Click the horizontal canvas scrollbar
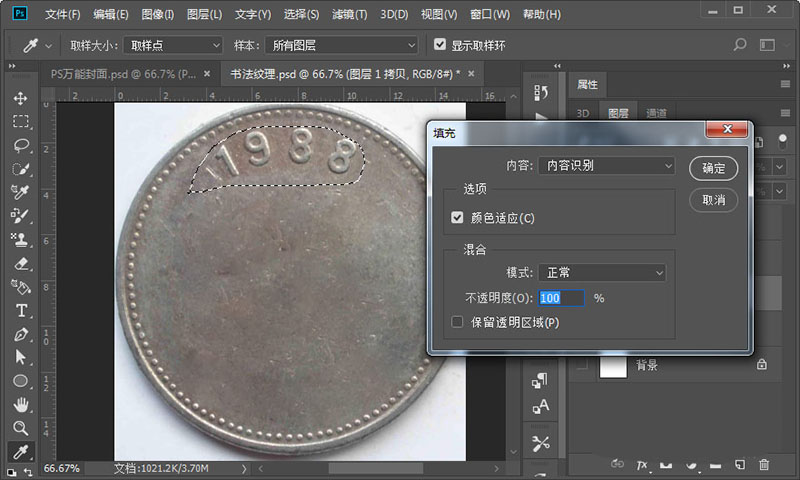800x480 pixels. [x=376, y=468]
